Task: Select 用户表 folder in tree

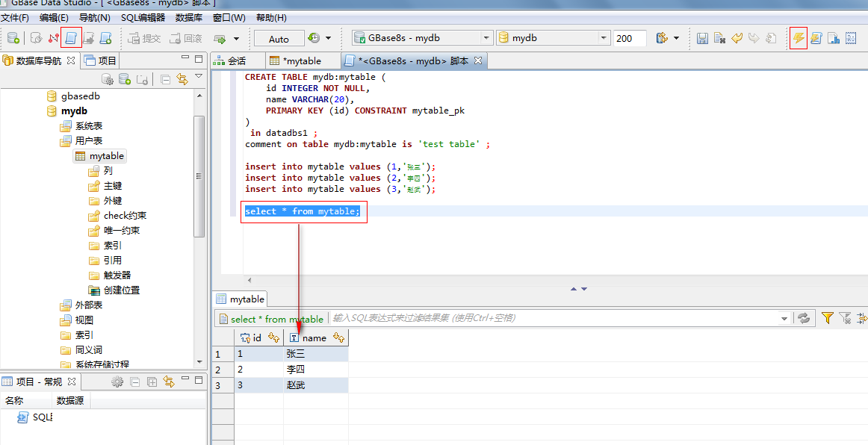Action: coord(82,140)
